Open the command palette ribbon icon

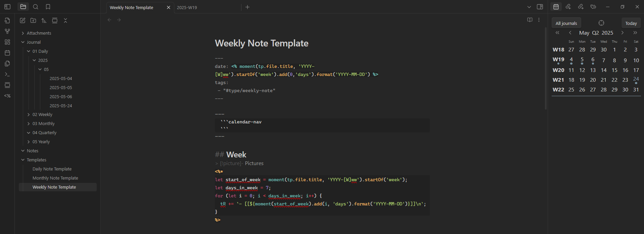point(7,74)
